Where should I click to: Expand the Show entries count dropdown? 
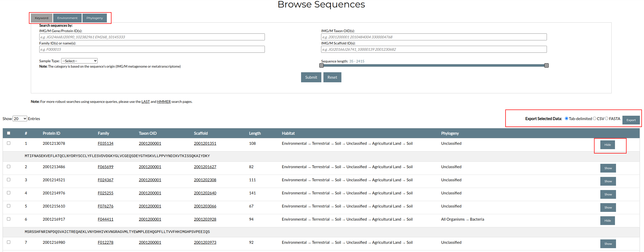coord(20,119)
